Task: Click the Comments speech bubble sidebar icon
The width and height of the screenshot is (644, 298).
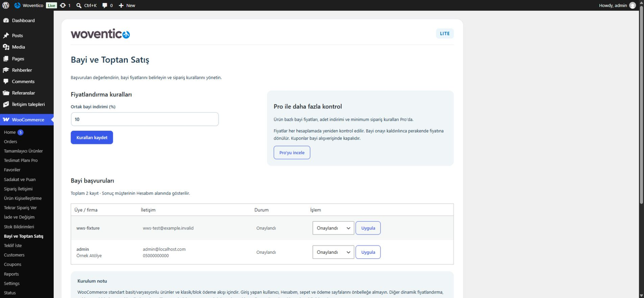Action: [x=6, y=81]
